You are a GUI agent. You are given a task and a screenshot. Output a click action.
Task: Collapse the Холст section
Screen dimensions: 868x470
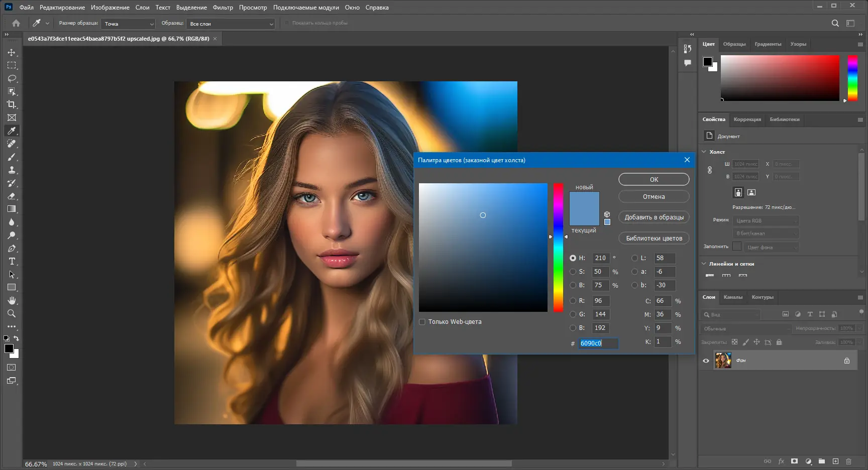pyautogui.click(x=704, y=152)
